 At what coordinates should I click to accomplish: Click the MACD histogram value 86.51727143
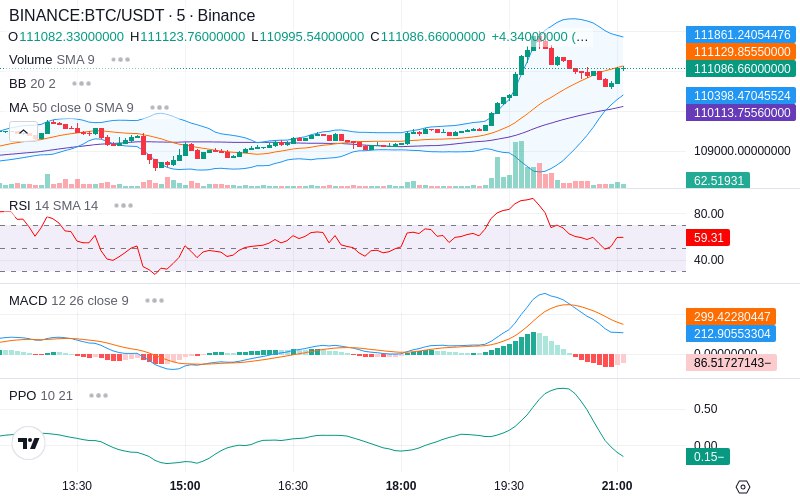coord(731,362)
